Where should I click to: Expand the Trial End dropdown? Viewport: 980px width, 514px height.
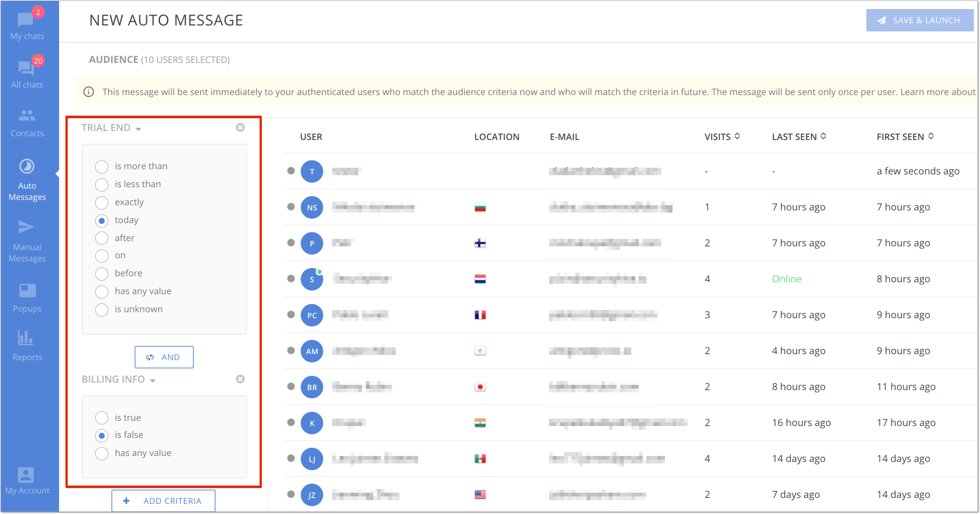coord(111,128)
